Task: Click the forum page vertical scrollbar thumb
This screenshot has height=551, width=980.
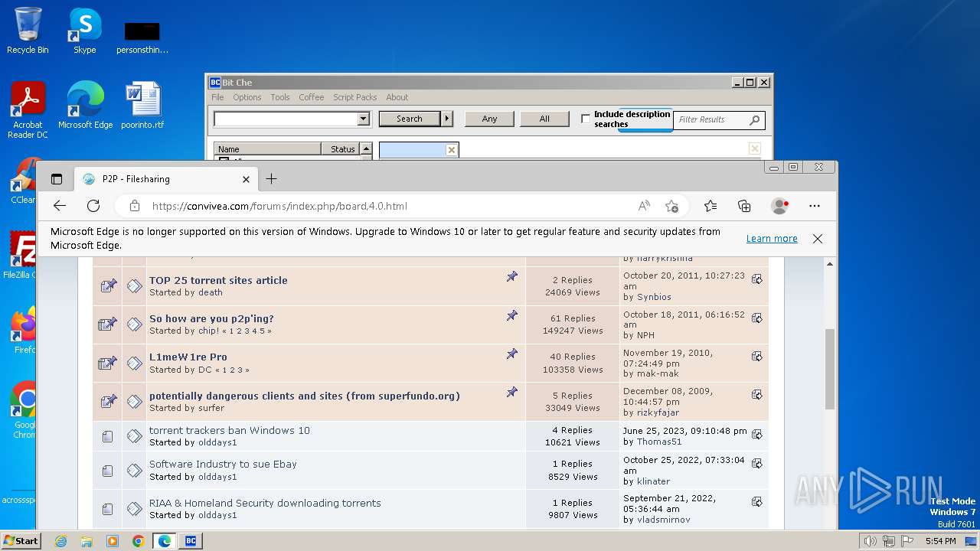Action: (830, 369)
